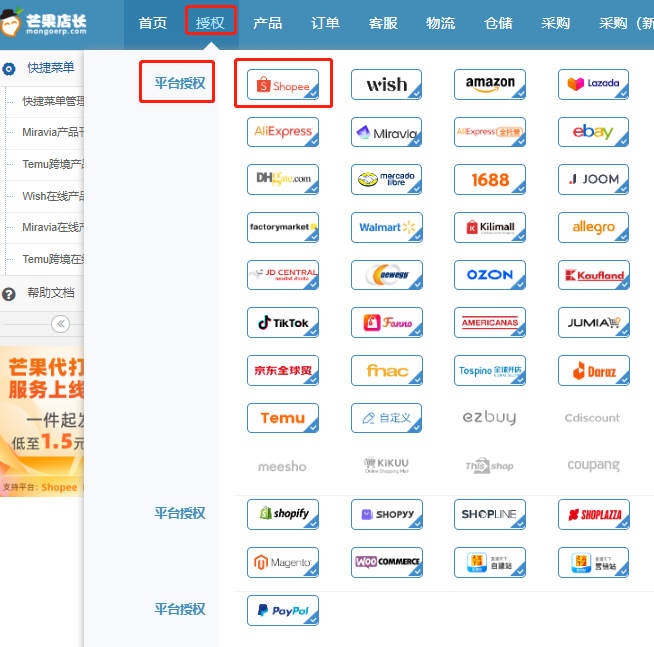This screenshot has height=647, width=654.
Task: Select the Shopify store tile
Action: click(283, 514)
